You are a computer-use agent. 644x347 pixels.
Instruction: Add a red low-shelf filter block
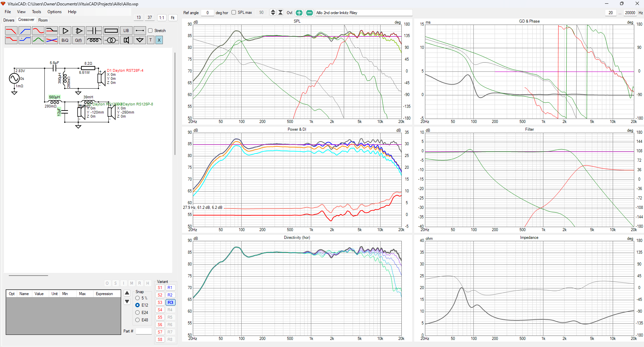(x=11, y=40)
